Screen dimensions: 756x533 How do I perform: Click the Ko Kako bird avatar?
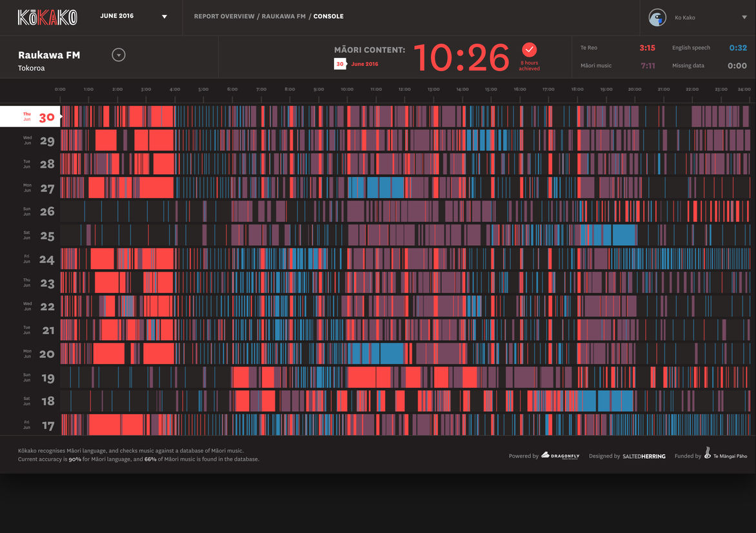pyautogui.click(x=657, y=17)
